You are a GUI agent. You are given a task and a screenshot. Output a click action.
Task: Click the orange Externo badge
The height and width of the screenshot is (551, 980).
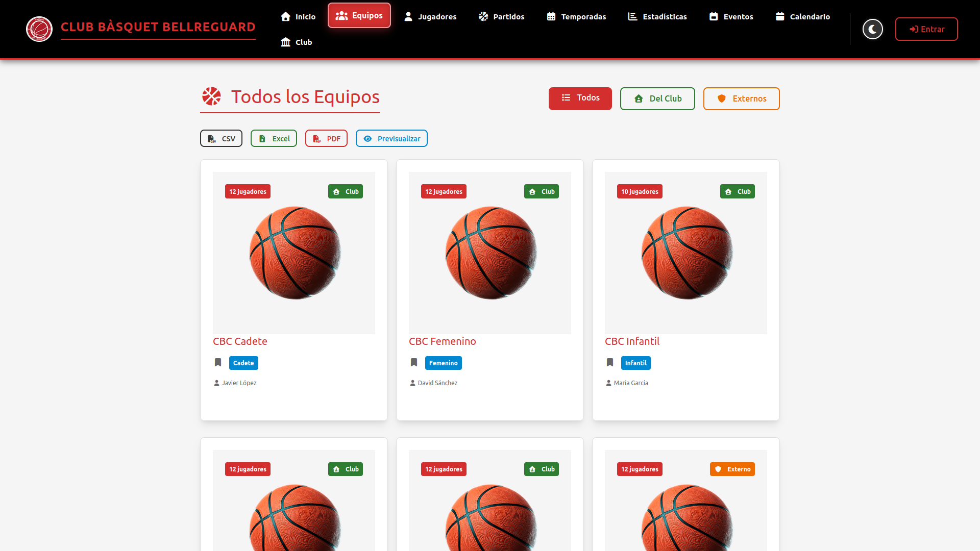(732, 469)
